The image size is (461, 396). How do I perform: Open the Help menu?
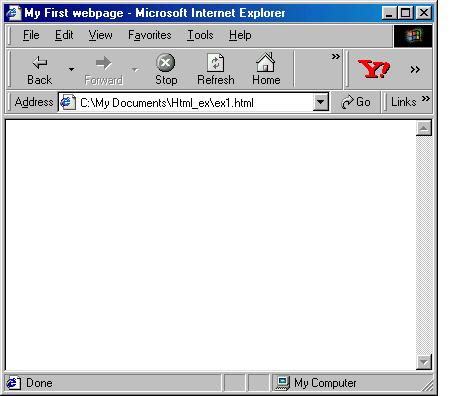pyautogui.click(x=240, y=35)
